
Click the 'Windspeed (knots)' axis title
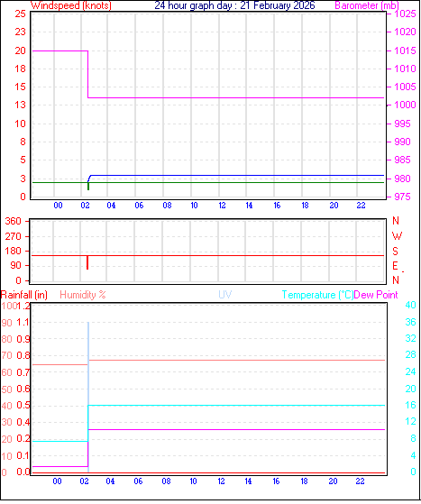click(x=71, y=5)
